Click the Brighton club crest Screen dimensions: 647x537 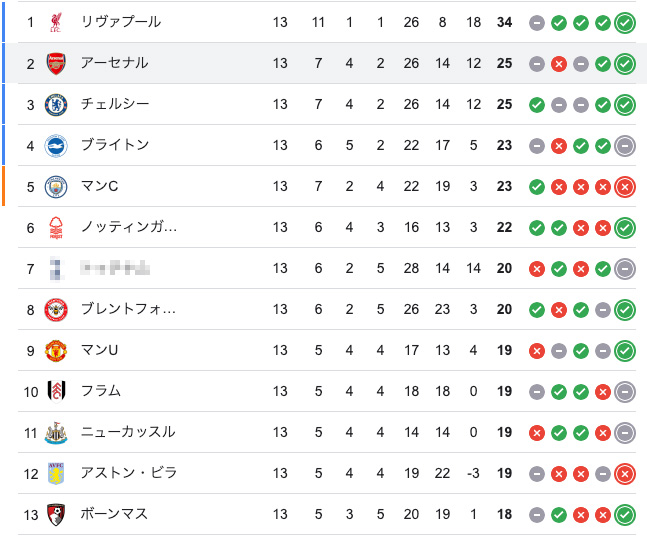click(x=56, y=145)
